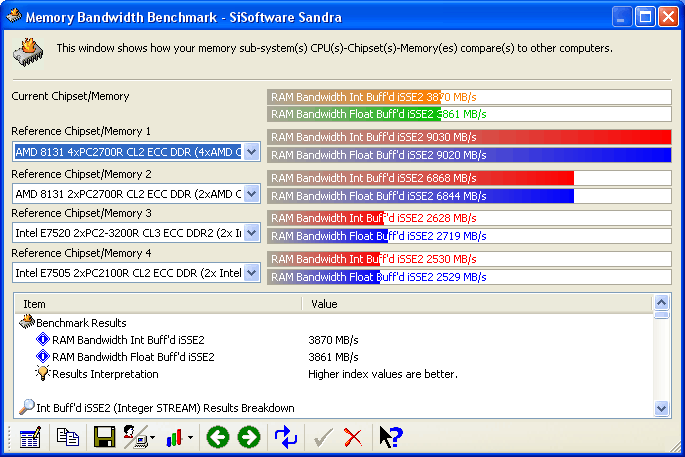
Task: Open the options table icon in toolbar
Action: (30, 437)
